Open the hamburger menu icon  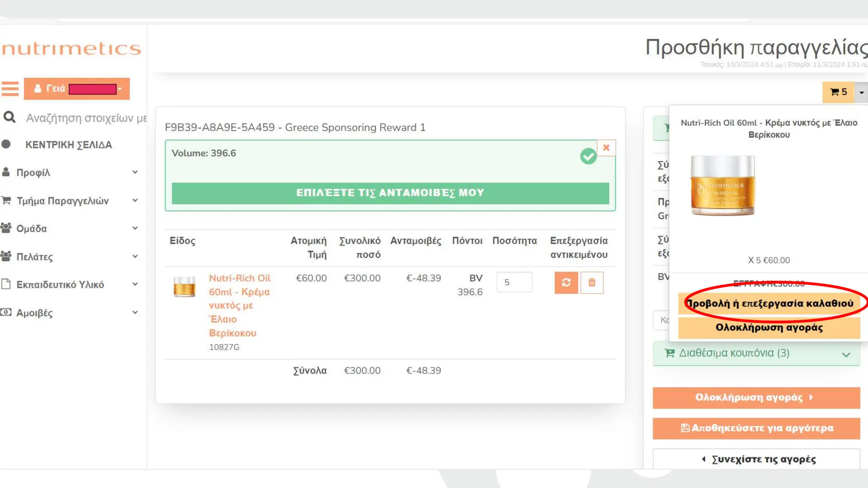10,89
